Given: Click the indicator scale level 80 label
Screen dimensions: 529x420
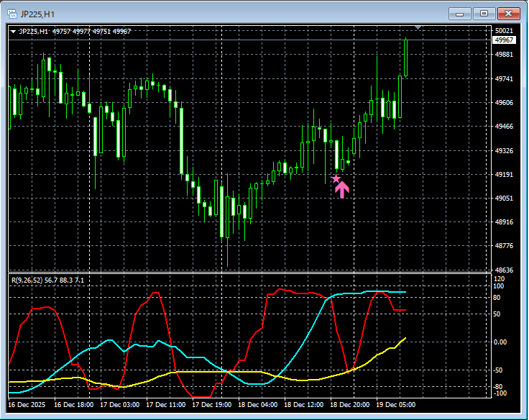Looking at the screenshot, I should [498, 296].
